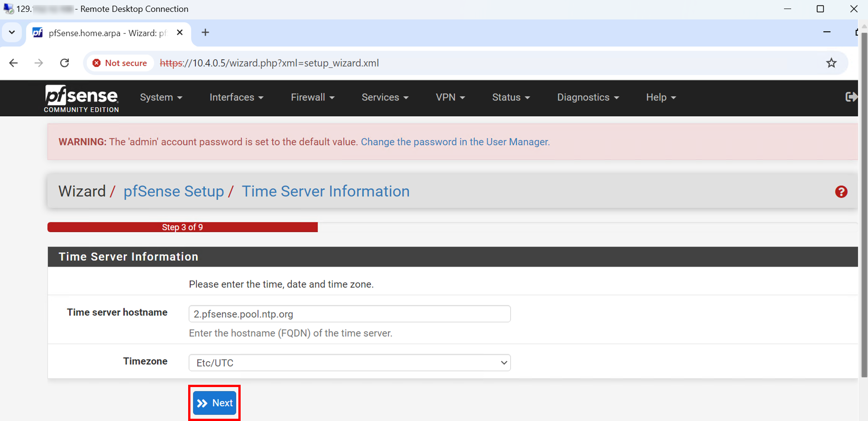Click the Remote Desktop Connection title icon
The width and height of the screenshot is (868, 421).
pos(8,9)
